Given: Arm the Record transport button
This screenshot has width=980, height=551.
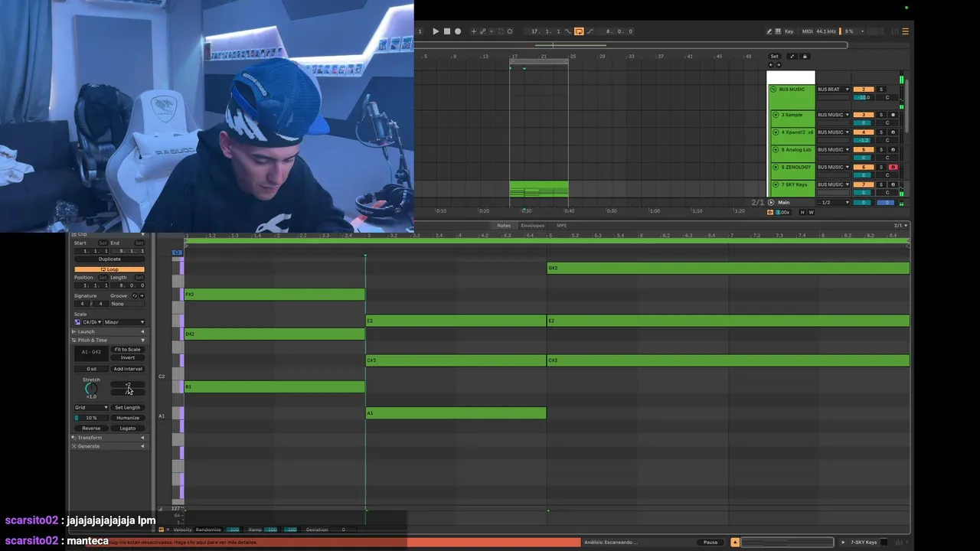Looking at the screenshot, I should [458, 31].
